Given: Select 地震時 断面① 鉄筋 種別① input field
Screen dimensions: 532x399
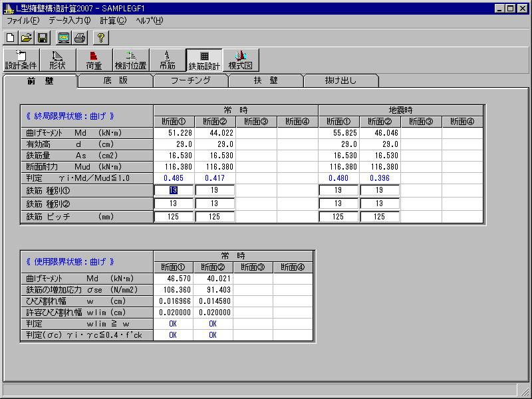Looking at the screenshot, I should click(x=338, y=190).
